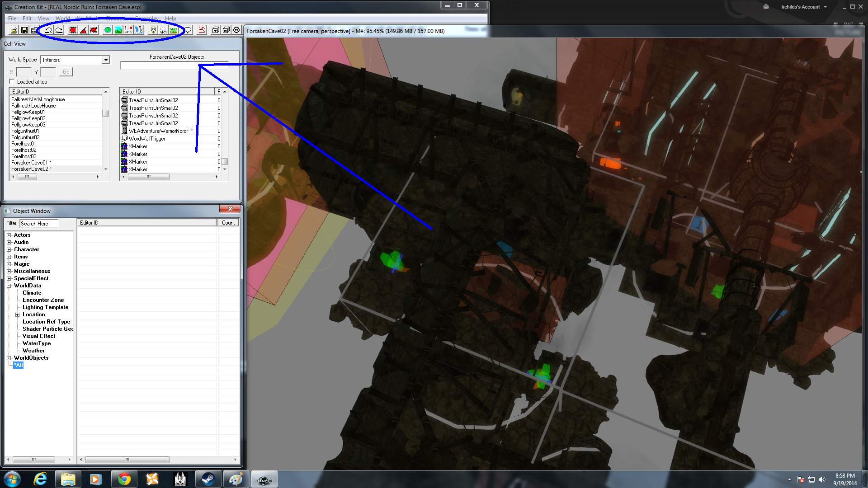Toggle the navmesh editing icon

coord(202,30)
